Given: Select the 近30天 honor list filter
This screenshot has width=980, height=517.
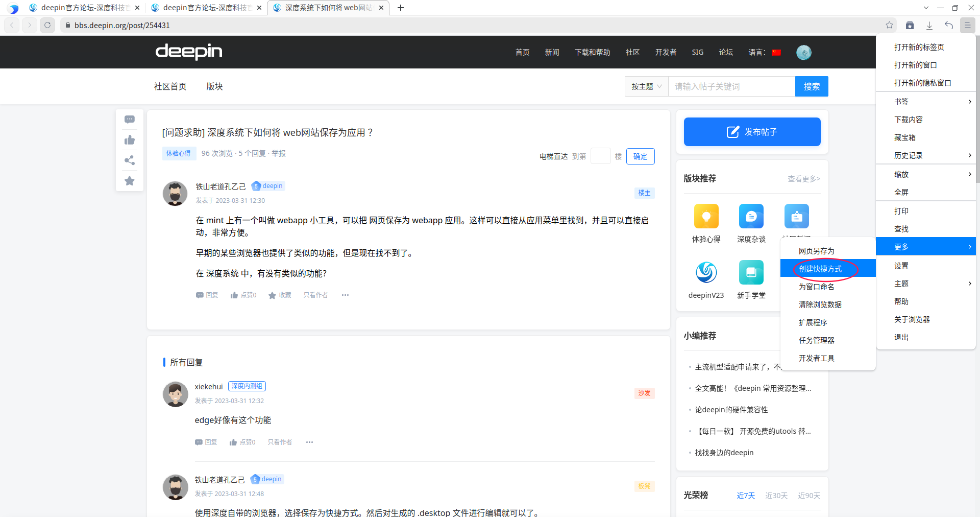Looking at the screenshot, I should (x=776, y=496).
